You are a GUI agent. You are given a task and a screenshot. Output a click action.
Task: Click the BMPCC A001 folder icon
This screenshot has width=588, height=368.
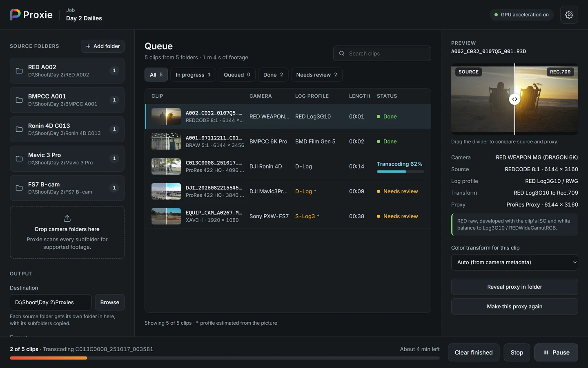pyautogui.click(x=19, y=100)
